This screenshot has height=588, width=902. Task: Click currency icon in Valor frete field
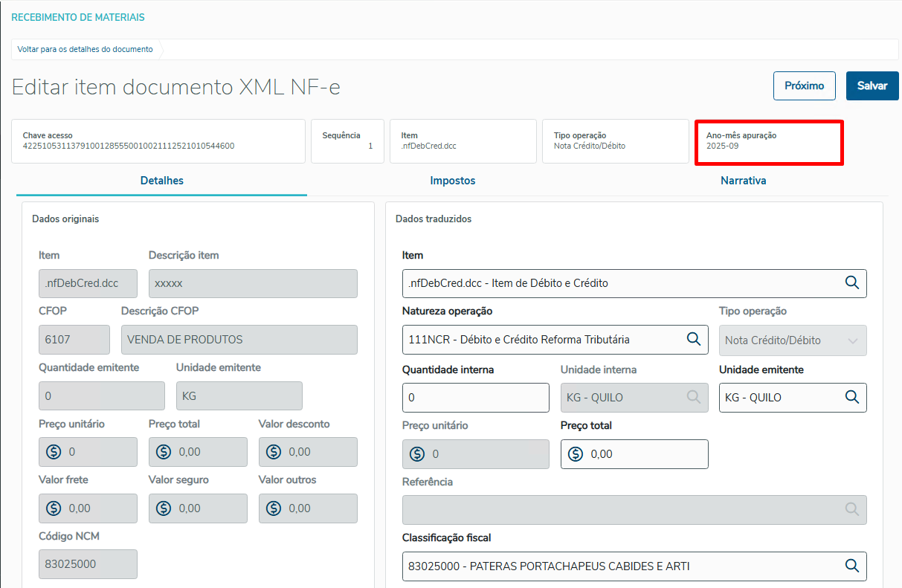point(54,508)
